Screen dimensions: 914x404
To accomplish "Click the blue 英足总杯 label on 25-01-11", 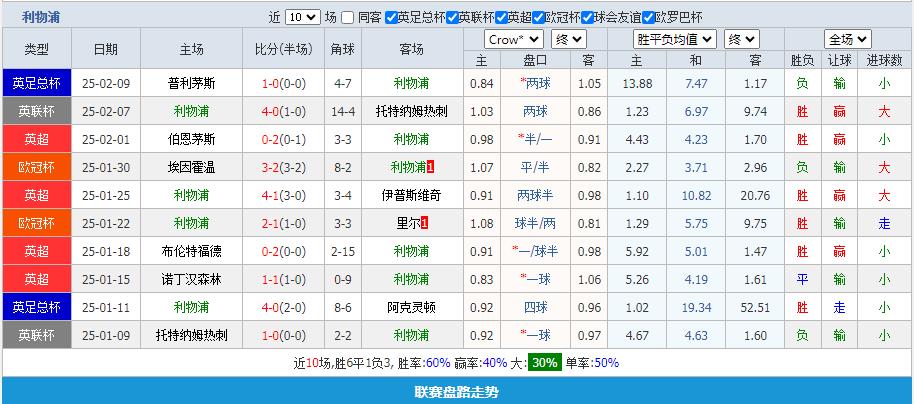I will (x=36, y=307).
